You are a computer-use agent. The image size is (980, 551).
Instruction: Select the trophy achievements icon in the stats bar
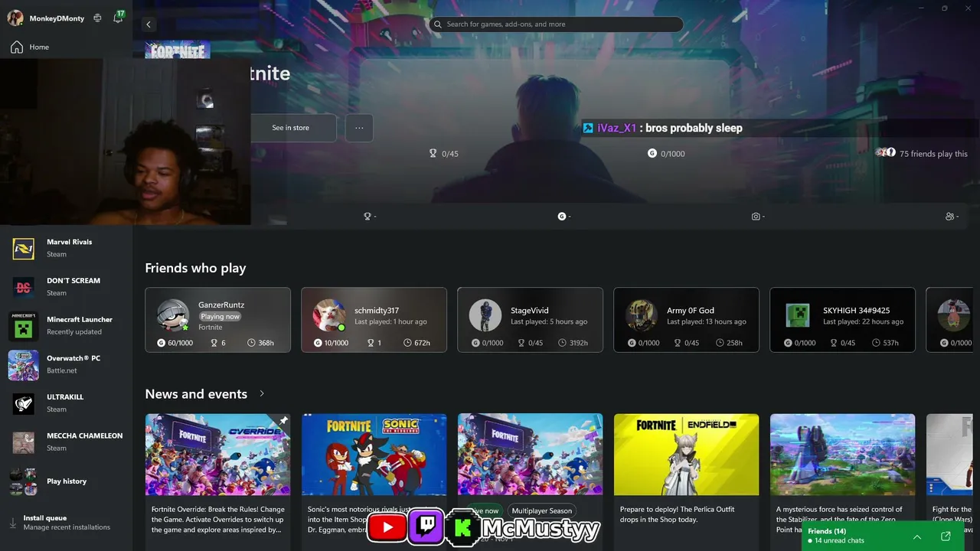367,217
